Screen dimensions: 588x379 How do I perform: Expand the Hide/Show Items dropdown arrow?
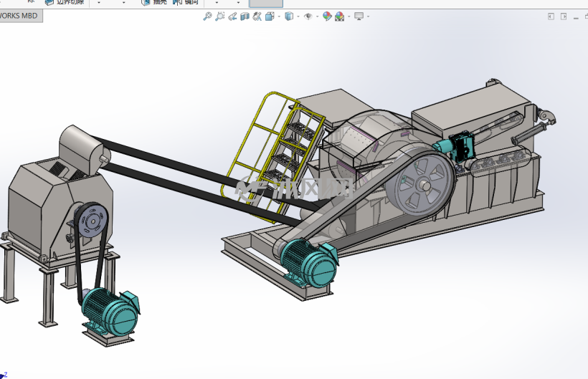coord(317,16)
